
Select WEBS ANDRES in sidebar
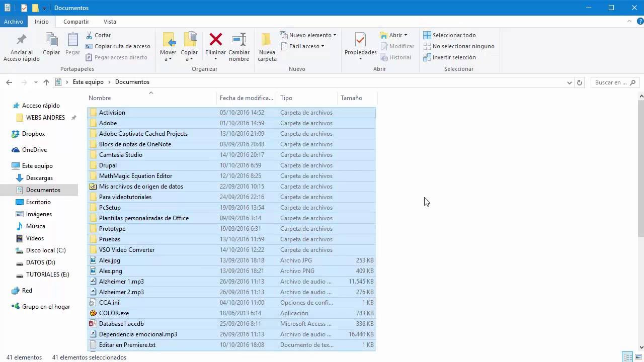click(45, 118)
